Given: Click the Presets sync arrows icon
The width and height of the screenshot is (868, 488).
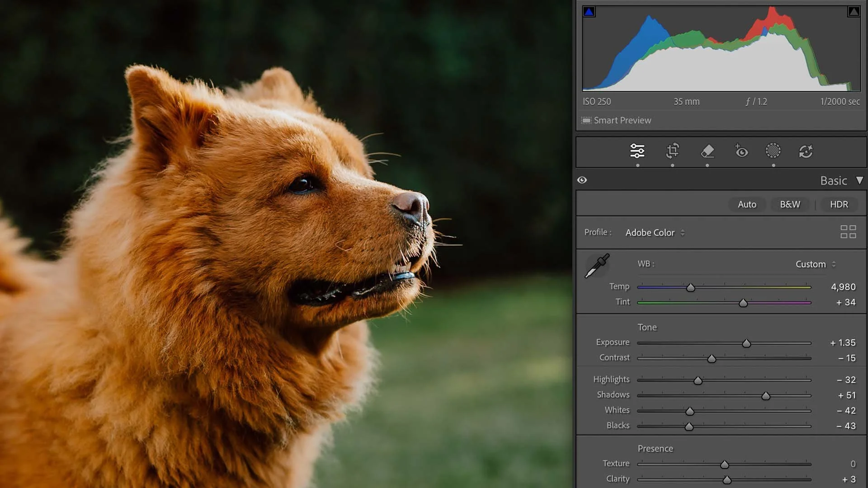Looking at the screenshot, I should coord(806,151).
